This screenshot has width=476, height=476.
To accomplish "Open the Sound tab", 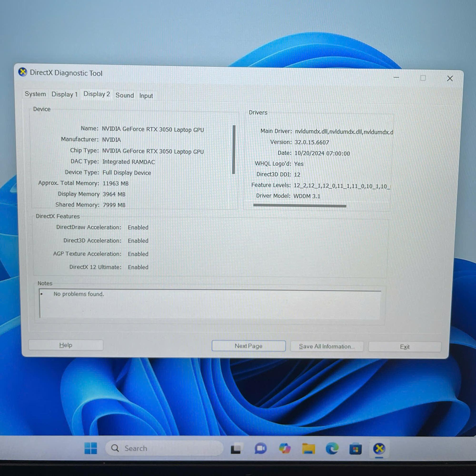I will pyautogui.click(x=125, y=95).
